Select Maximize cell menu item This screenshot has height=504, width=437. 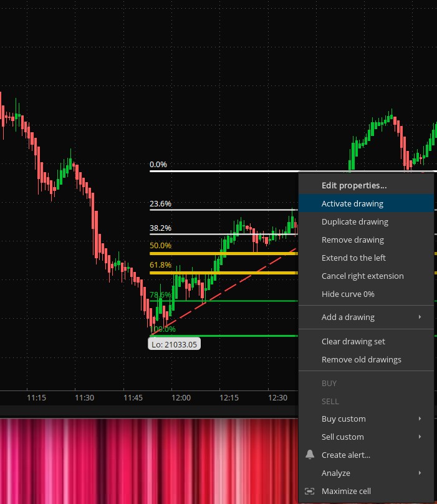pos(366,491)
